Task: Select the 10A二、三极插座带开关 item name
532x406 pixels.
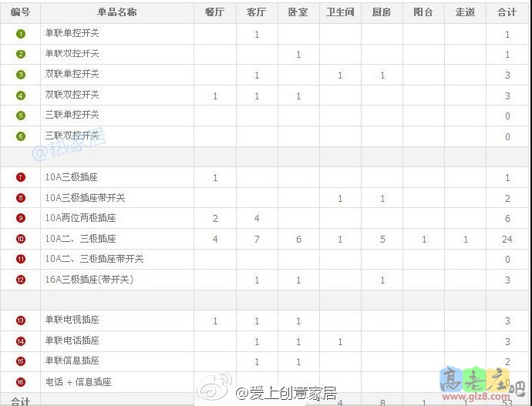Action: (94, 259)
